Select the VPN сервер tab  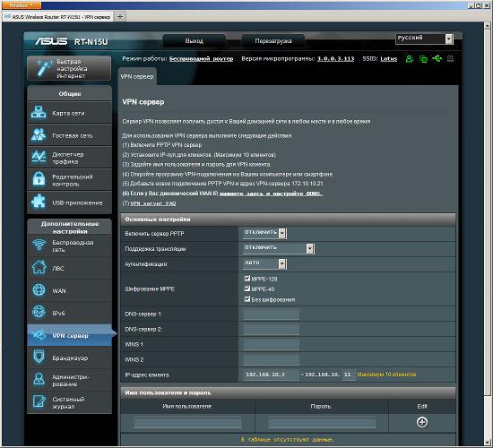click(x=137, y=77)
